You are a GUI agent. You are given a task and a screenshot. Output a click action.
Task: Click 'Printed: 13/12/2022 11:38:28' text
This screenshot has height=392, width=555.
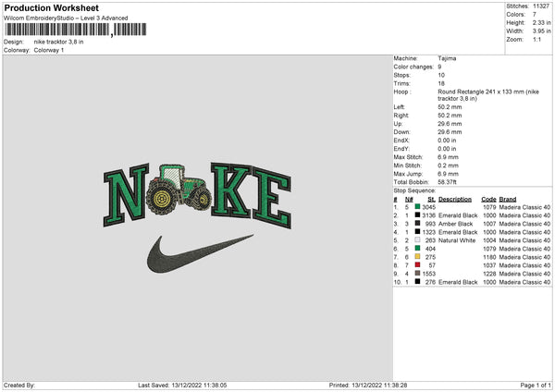(x=368, y=385)
